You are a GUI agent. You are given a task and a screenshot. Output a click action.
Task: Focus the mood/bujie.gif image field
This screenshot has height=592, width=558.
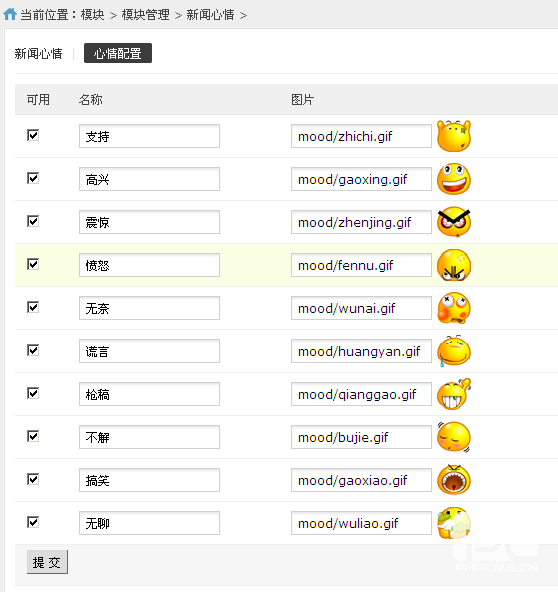coord(361,437)
